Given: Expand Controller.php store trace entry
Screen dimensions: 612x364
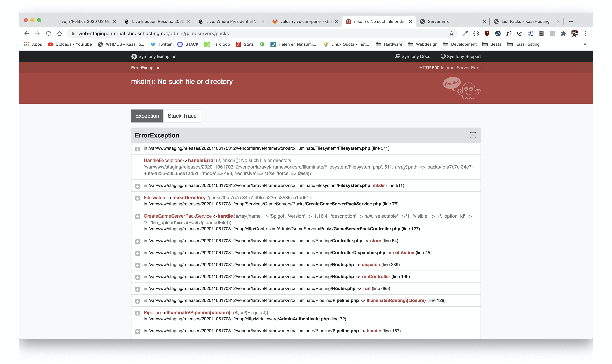Looking at the screenshot, I should [137, 241].
